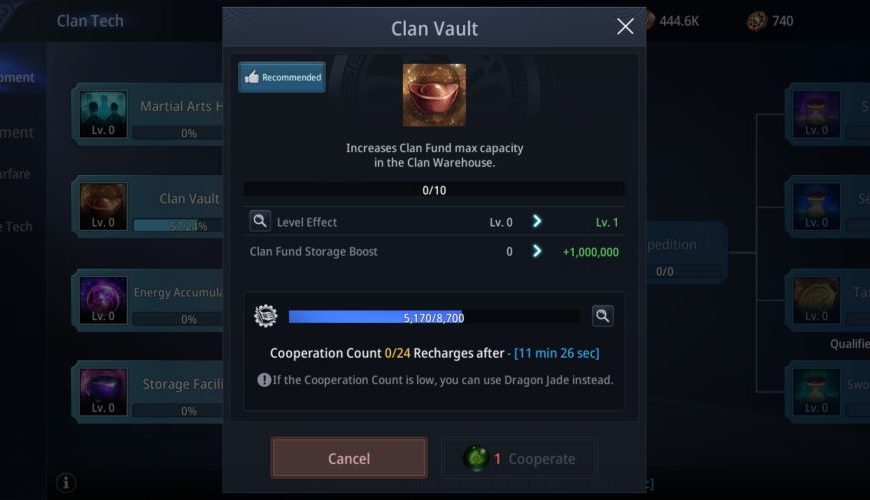
Task: Click the Level Effect arrow chevron
Action: point(537,221)
